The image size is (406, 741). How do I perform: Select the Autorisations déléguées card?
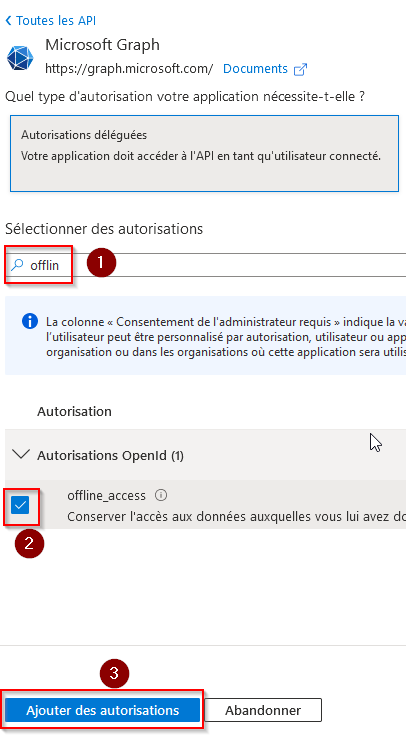click(x=204, y=154)
